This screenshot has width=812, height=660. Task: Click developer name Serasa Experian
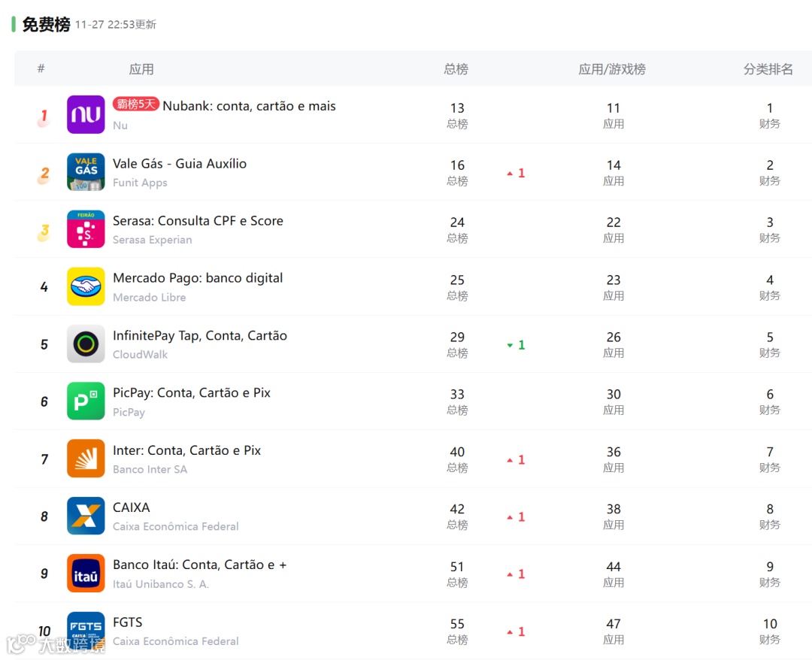[152, 240]
